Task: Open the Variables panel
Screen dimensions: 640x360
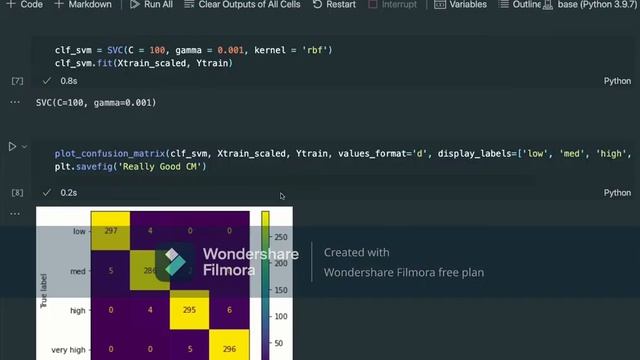Action: [460, 4]
